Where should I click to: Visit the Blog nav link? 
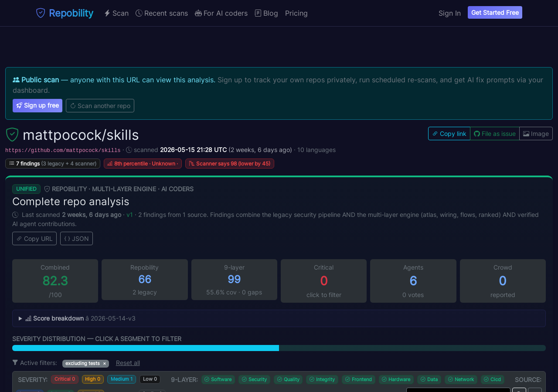[266, 13]
